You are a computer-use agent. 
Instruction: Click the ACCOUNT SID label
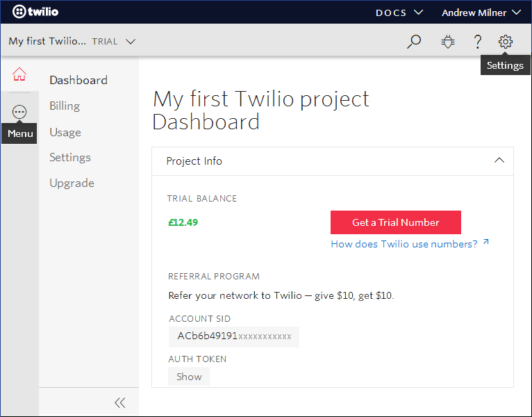click(199, 318)
